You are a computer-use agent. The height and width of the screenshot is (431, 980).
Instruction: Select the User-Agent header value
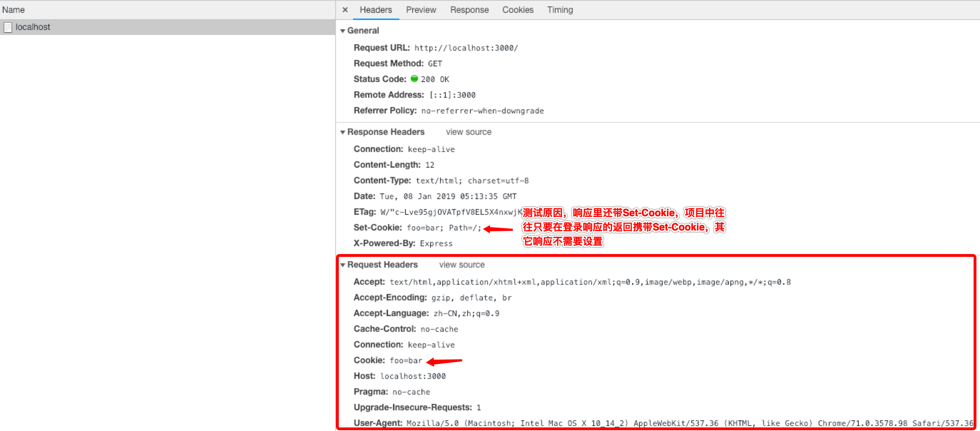click(689, 424)
